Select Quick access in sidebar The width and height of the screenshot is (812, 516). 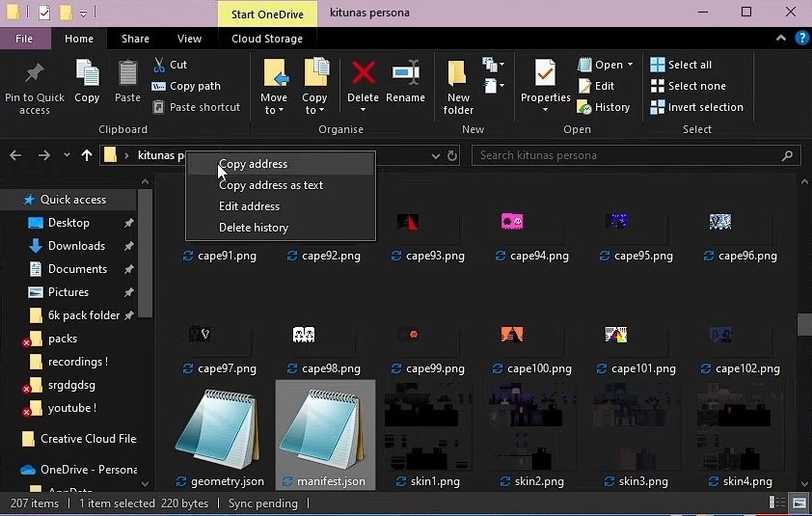coord(69,200)
